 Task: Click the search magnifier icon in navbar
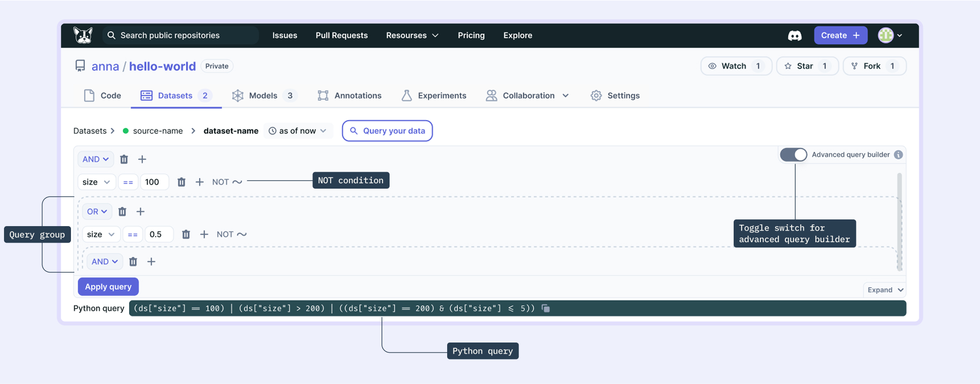point(111,35)
